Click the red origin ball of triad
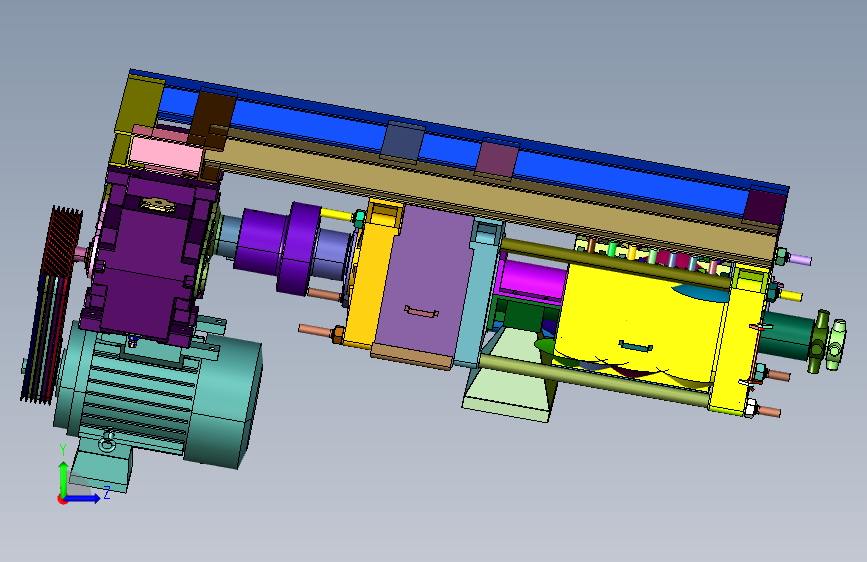 [62, 499]
